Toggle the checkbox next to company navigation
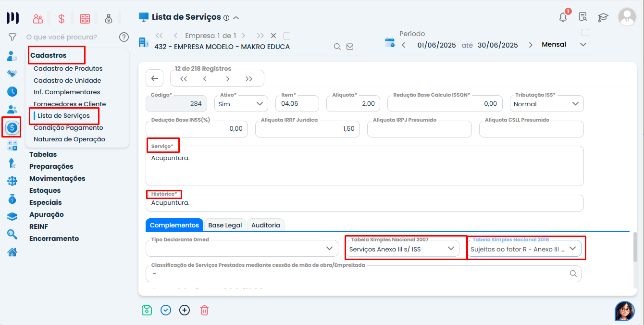Viewport: 644px width, 325px height. (x=287, y=36)
